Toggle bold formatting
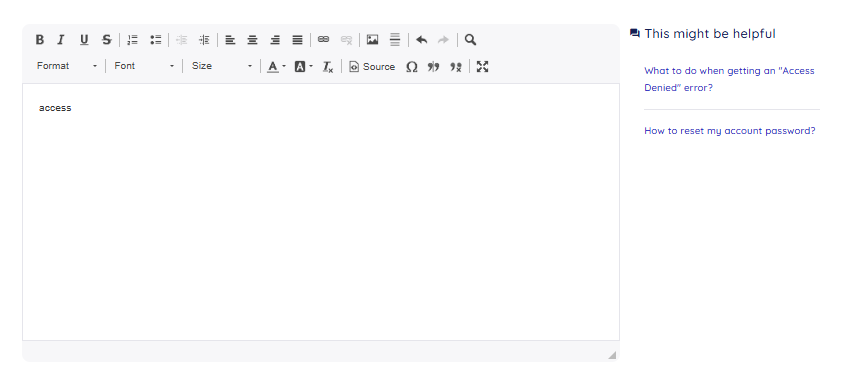This screenshot has width=862, height=392. click(x=40, y=40)
